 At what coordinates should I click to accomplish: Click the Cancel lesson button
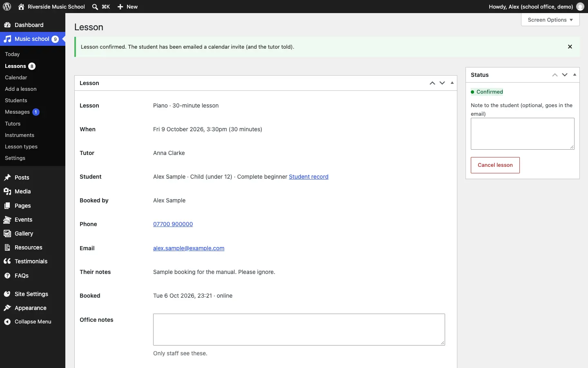coord(495,165)
